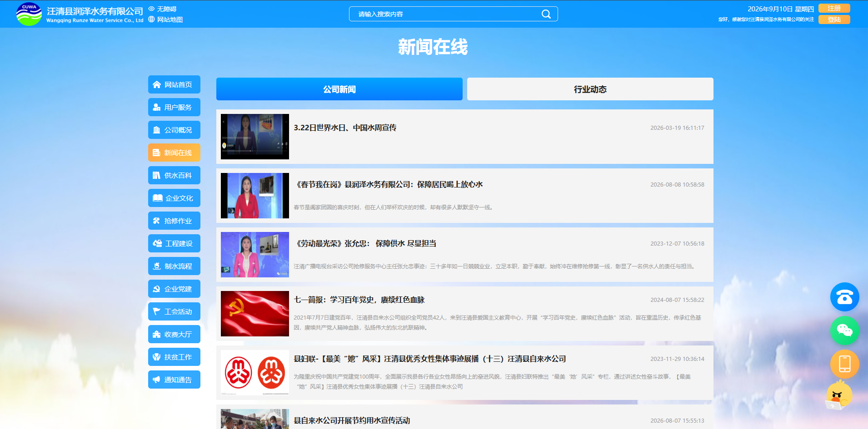
Task: Click summary text 春节是阖家团圆的喜庆时刻
Action: pyautogui.click(x=394, y=207)
